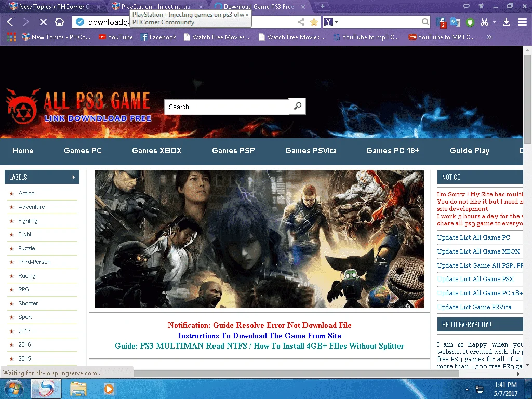The image size is (532, 399).
Task: Close the New Topics PHCorner tab
Action: click(x=98, y=6)
